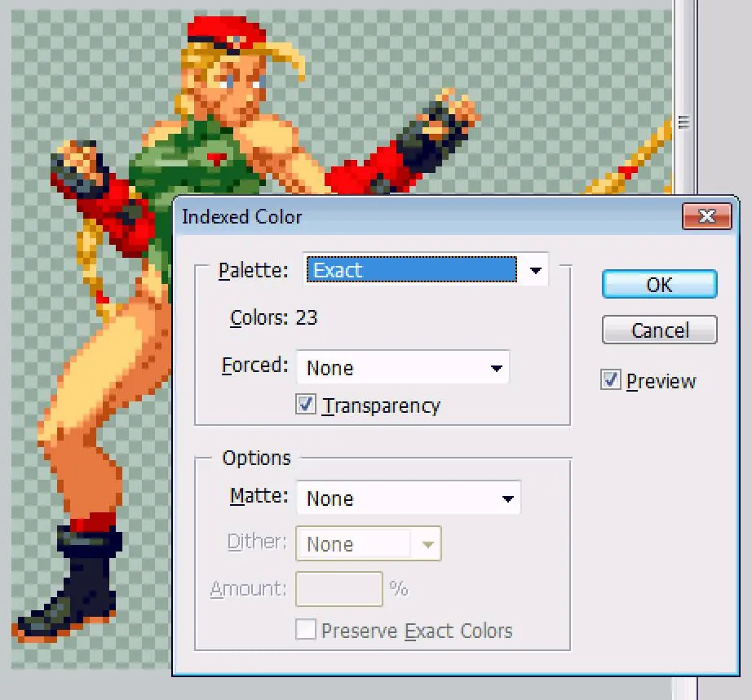Click the "Options" group label
The width and height of the screenshot is (752, 700).
[257, 458]
